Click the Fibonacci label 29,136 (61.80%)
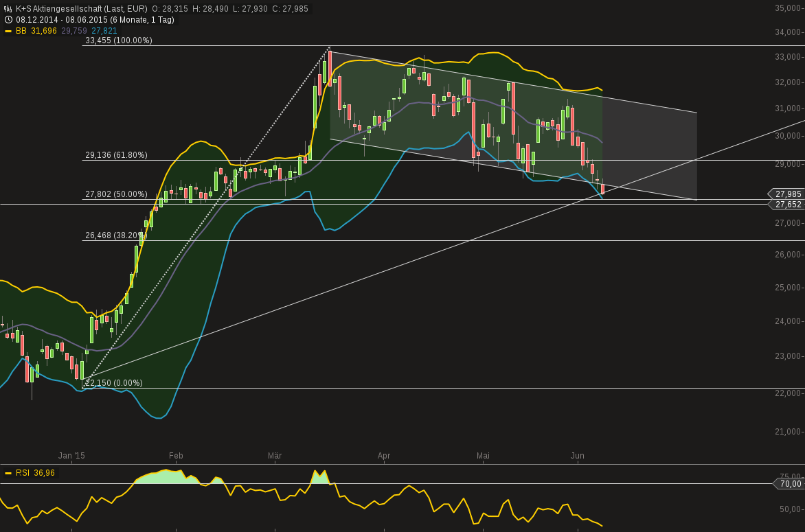 pos(116,155)
